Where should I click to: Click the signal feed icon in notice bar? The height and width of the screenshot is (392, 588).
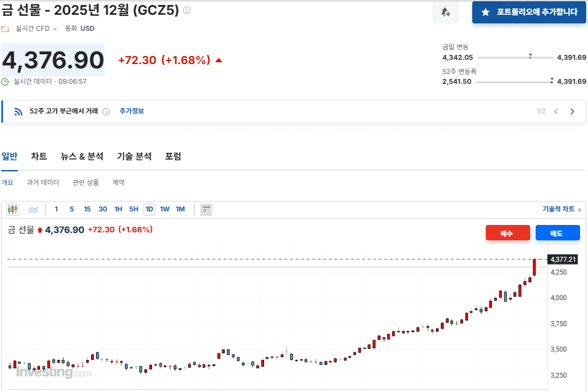(18, 112)
